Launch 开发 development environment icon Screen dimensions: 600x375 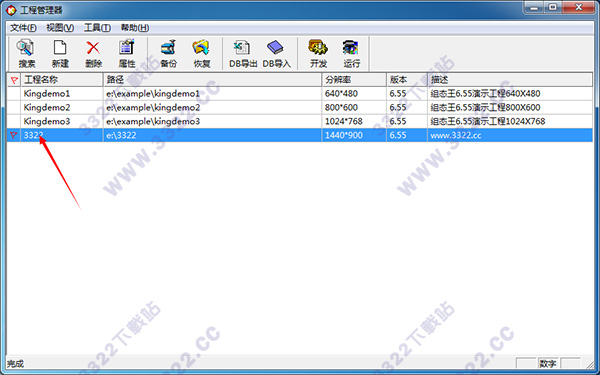318,54
